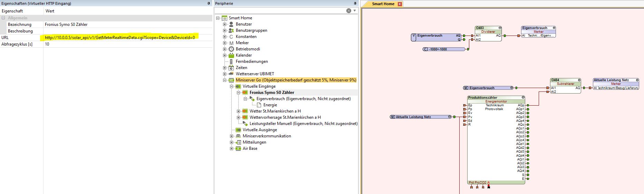Click the Virtuelle Eingänge icon
644x194 pixels.
click(238, 86)
